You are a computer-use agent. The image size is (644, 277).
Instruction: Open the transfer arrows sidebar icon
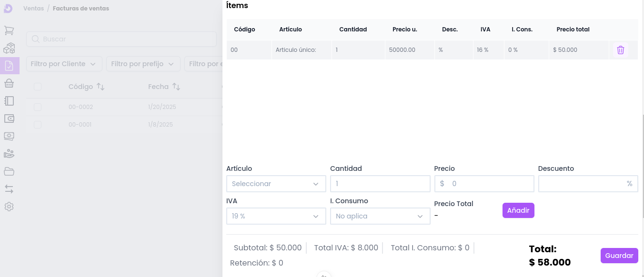coord(9,189)
